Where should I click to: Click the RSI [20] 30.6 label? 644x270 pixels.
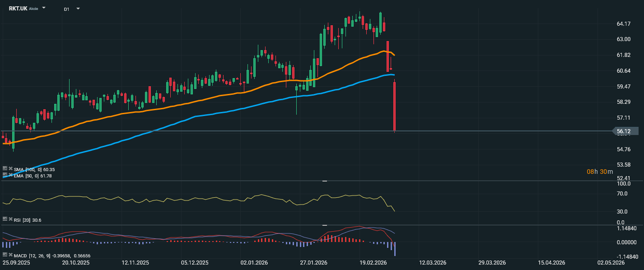pos(28,220)
